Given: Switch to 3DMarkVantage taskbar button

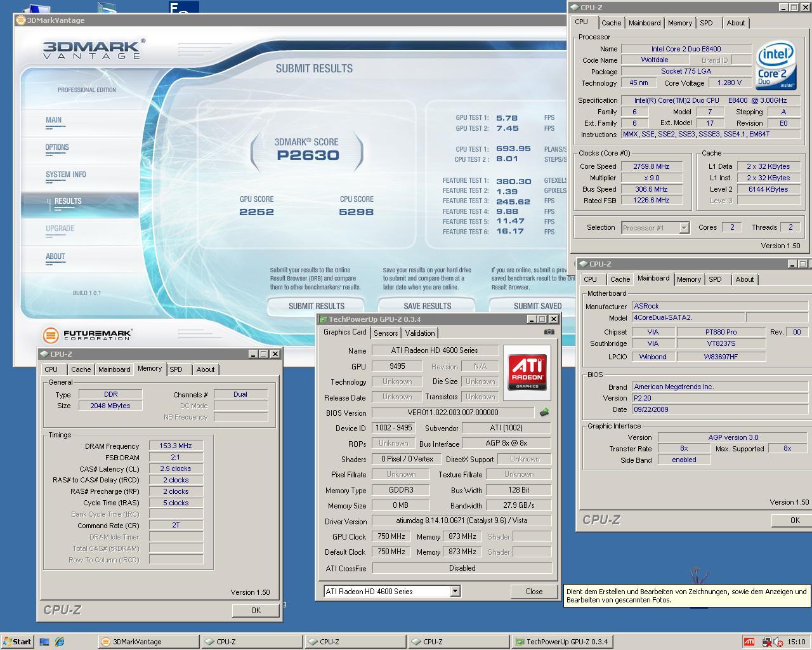Looking at the screenshot, I should coord(149,642).
